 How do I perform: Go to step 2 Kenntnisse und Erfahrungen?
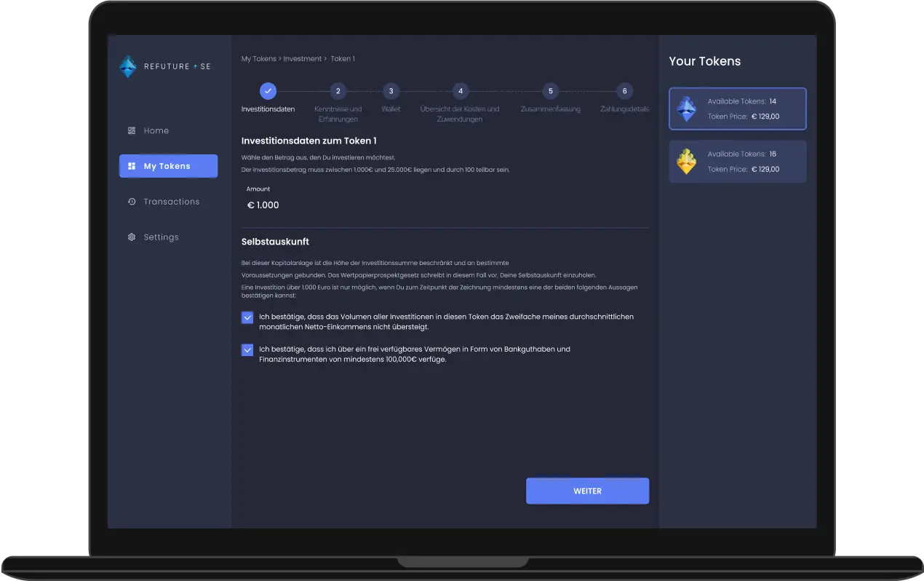(x=338, y=91)
